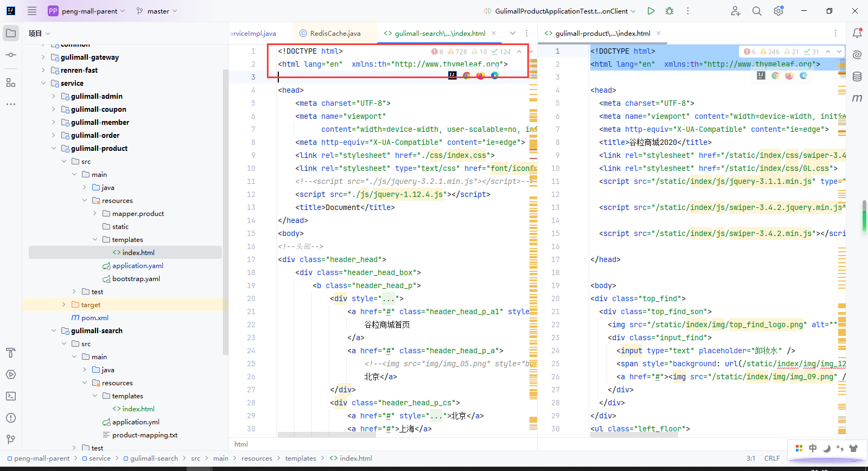Select product-mapping.txt file

[x=144, y=435]
